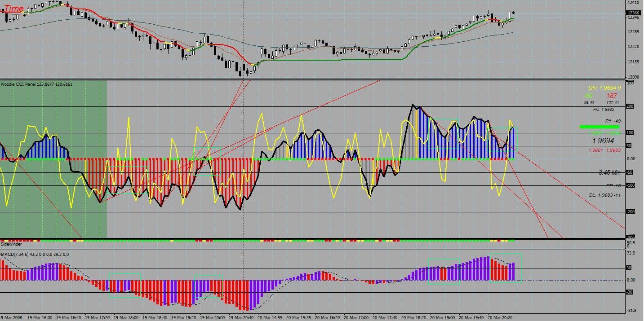Click the red 'Time' label on price chart
This screenshot has height=321, width=644.
pyautogui.click(x=14, y=9)
